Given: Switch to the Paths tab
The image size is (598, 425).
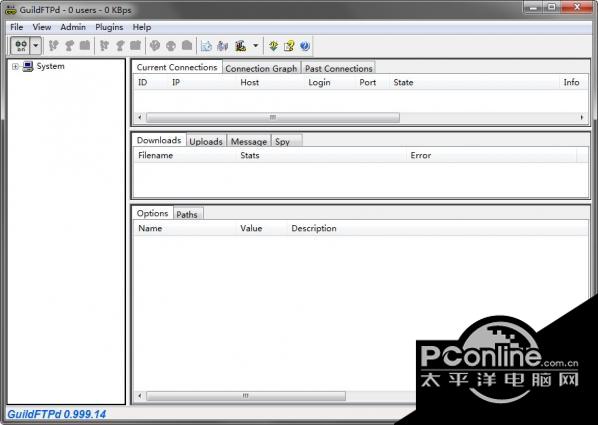Looking at the screenshot, I should (x=187, y=214).
